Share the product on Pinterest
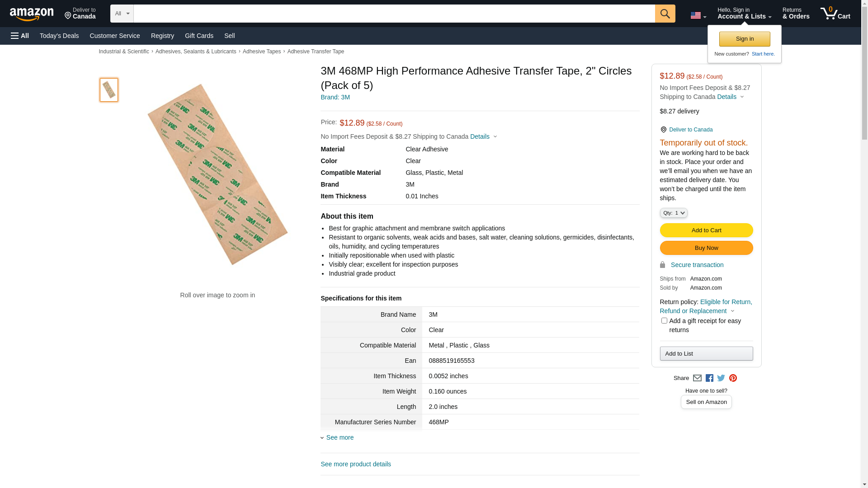 coord(733,378)
